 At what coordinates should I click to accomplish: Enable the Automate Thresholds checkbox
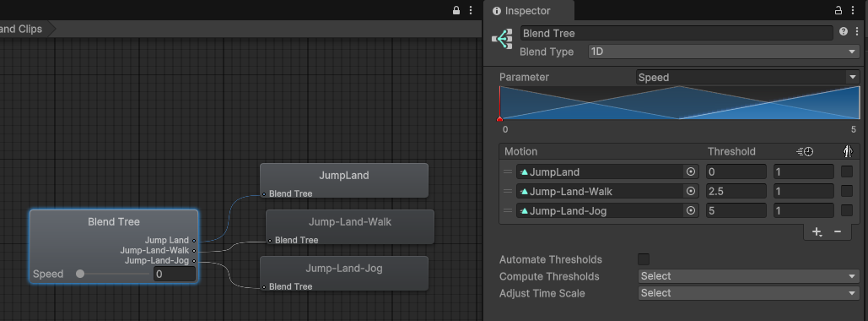[x=644, y=258]
